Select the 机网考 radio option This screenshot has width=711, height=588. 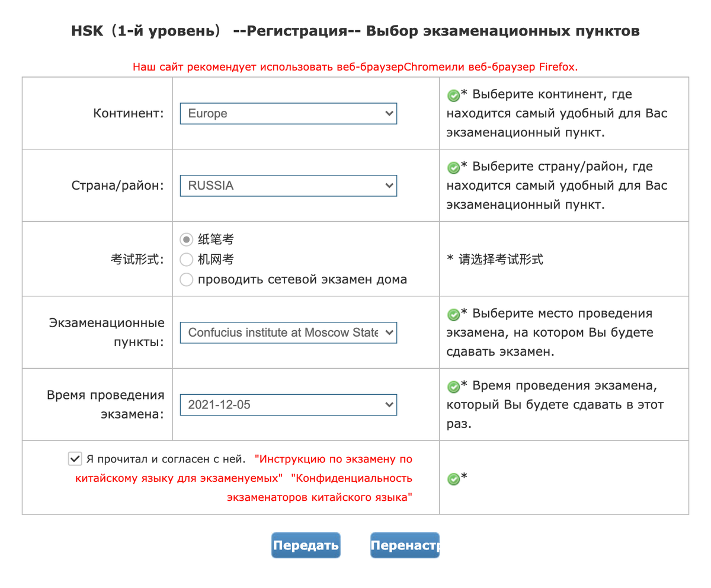tap(187, 260)
